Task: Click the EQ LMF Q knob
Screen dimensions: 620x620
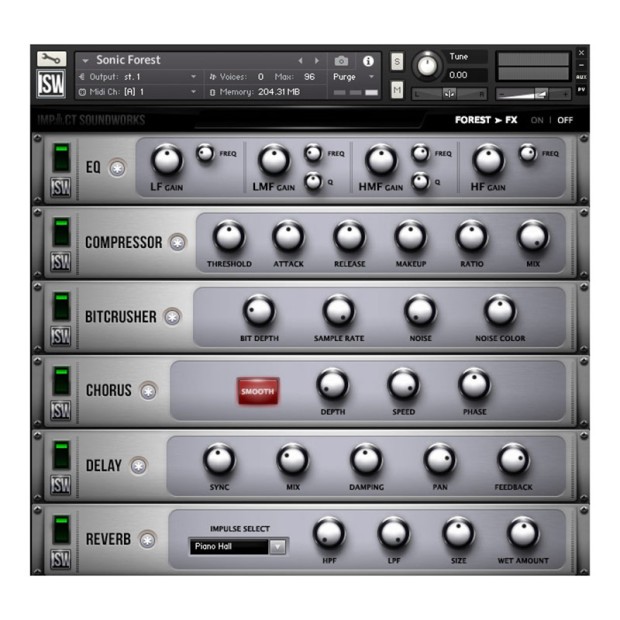Action: tap(314, 182)
